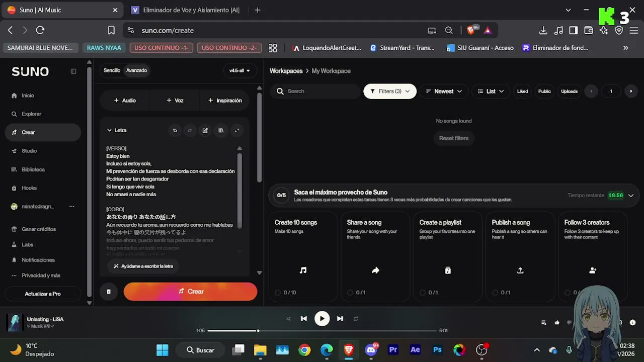Open Studio in the sidebar
644x362 pixels.
(43, 151)
